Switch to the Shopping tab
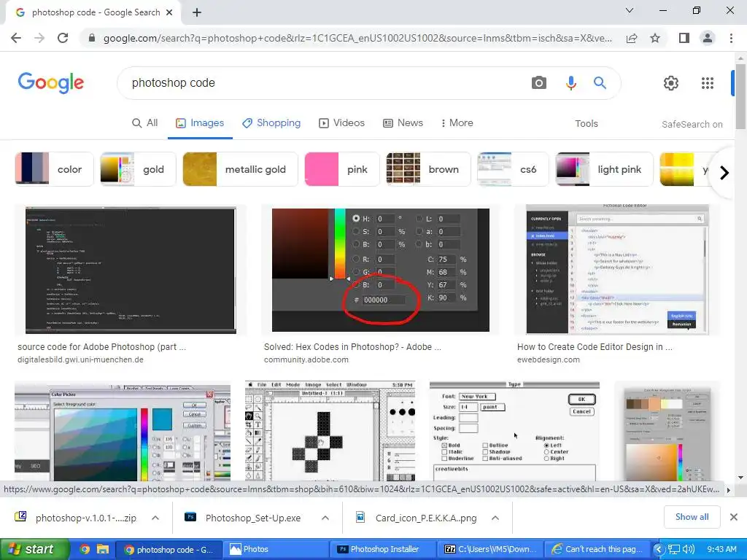747x560 pixels. coord(271,122)
